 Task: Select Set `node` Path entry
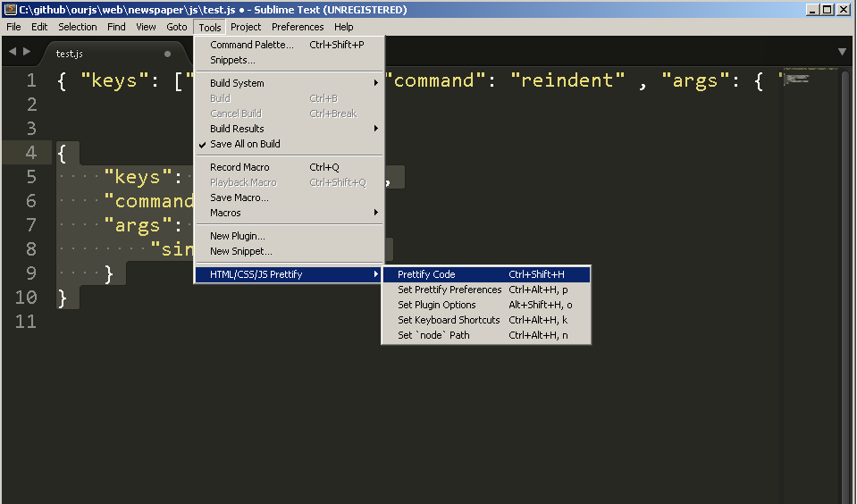tap(486, 335)
